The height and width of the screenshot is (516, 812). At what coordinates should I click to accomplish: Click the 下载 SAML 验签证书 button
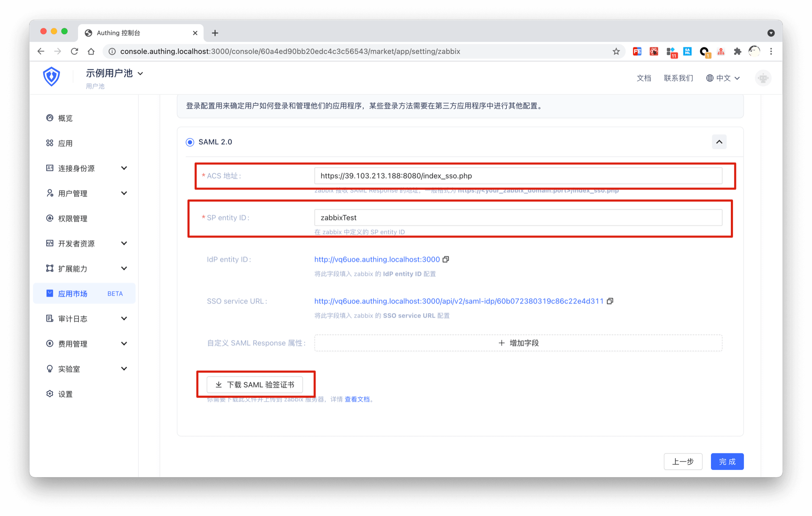pos(255,385)
